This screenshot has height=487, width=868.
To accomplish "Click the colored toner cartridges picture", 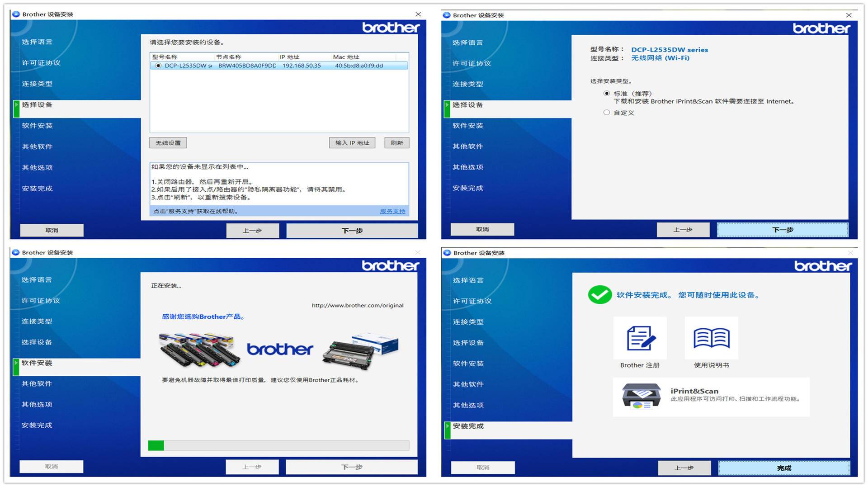I will click(x=199, y=350).
